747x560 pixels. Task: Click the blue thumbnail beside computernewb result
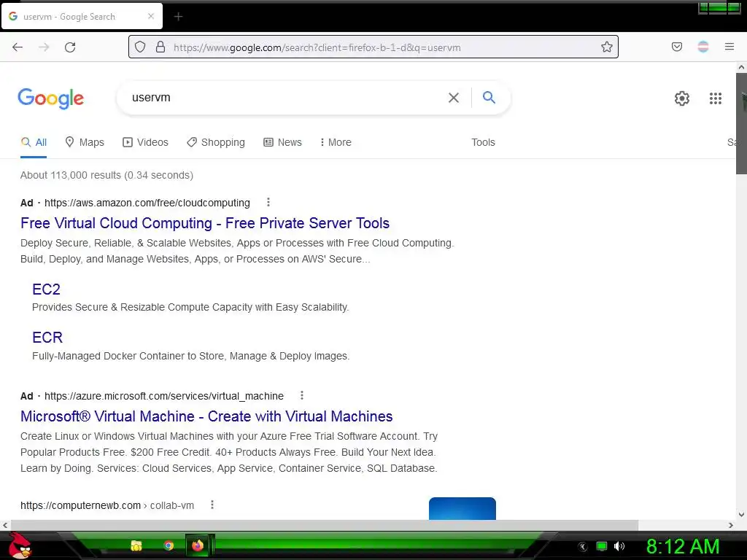click(x=462, y=508)
